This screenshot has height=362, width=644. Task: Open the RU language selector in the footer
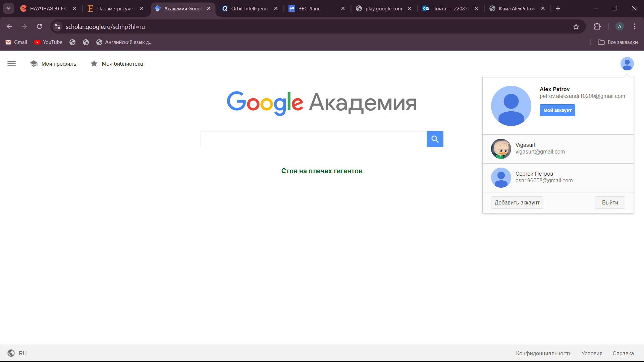point(17,353)
